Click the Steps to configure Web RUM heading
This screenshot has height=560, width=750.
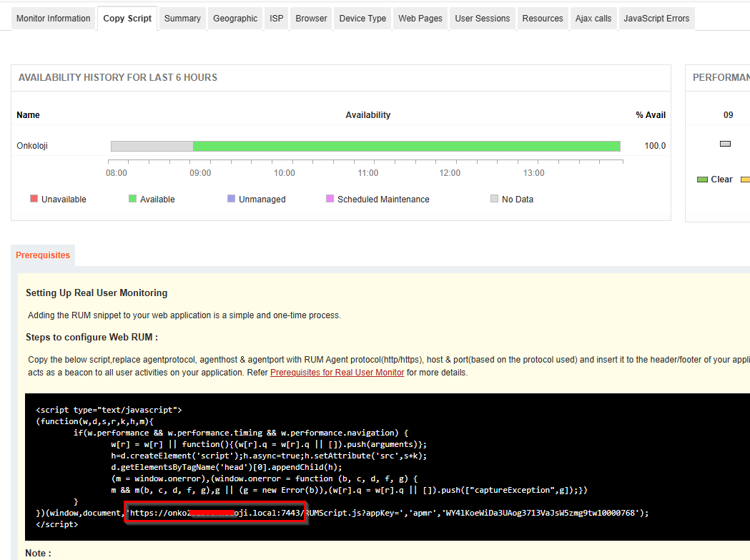92,337
